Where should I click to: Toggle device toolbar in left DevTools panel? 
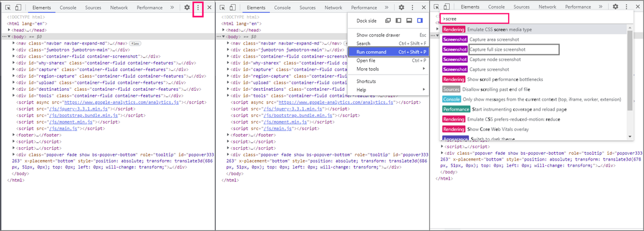click(x=18, y=8)
